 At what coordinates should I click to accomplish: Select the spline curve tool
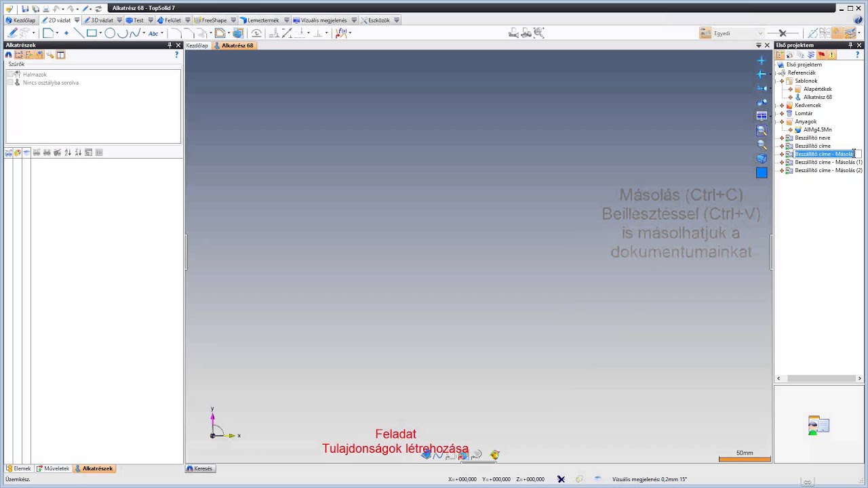point(135,33)
